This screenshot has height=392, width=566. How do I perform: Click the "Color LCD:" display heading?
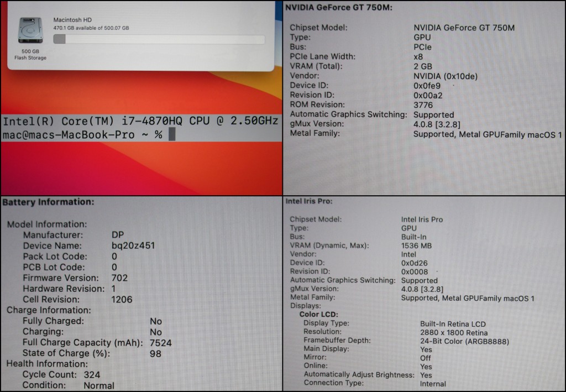[x=319, y=315]
